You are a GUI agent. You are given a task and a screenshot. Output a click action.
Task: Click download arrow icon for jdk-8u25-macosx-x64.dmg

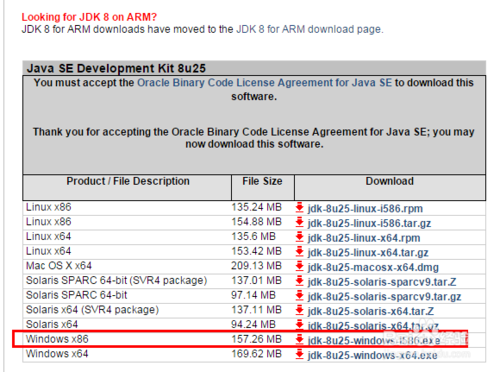(x=299, y=266)
